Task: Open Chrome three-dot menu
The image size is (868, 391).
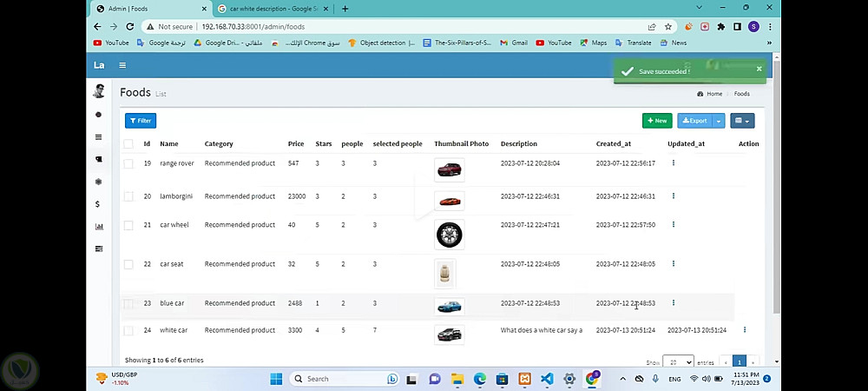Action: click(x=770, y=27)
